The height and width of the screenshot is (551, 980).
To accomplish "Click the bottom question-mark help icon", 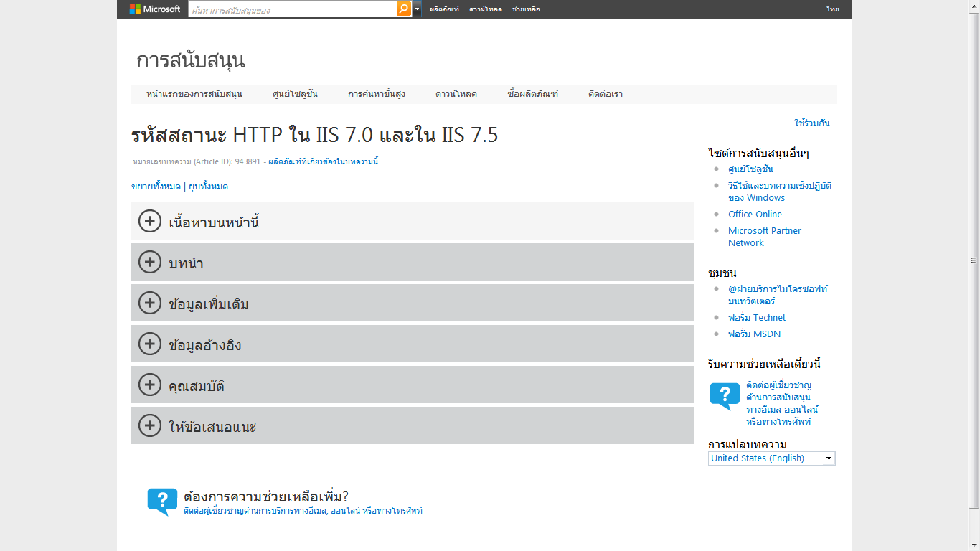I will coord(162,501).
